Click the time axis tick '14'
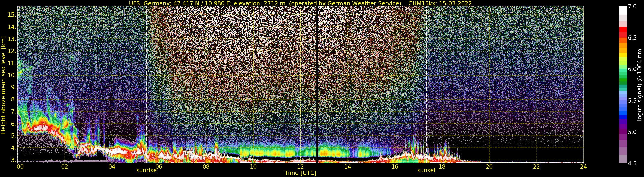This screenshot has height=177, width=644. coord(347,167)
